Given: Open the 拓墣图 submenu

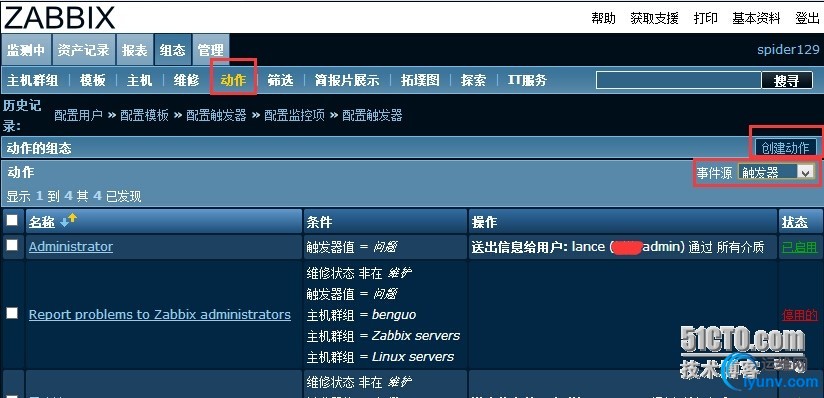Looking at the screenshot, I should [x=420, y=80].
